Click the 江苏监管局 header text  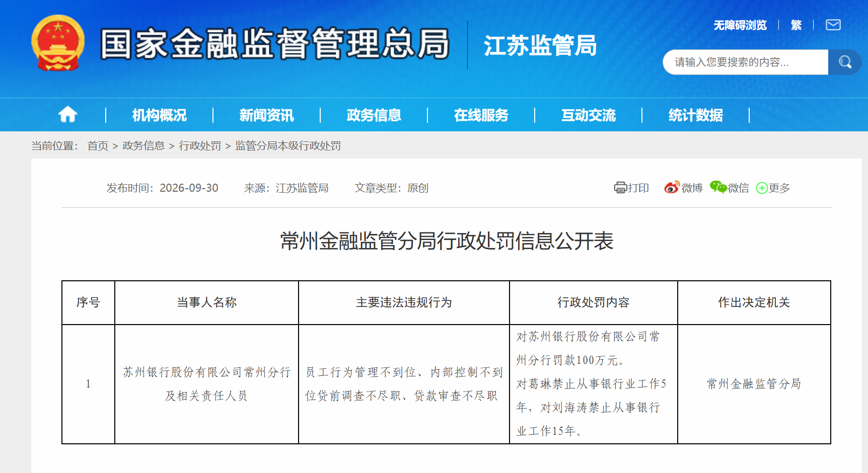point(540,45)
